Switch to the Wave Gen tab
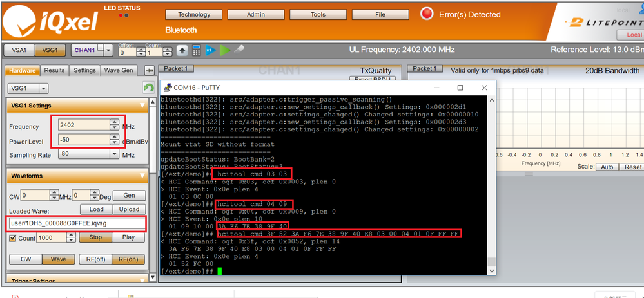The height and width of the screenshot is (298, 644). 119,71
